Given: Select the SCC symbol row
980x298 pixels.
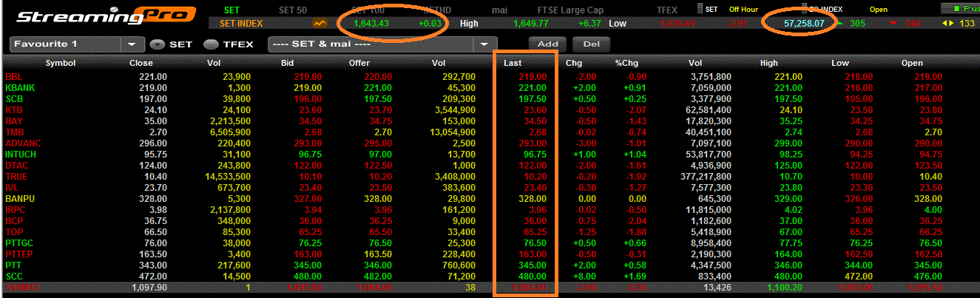Looking at the screenshot, I should (x=490, y=276).
